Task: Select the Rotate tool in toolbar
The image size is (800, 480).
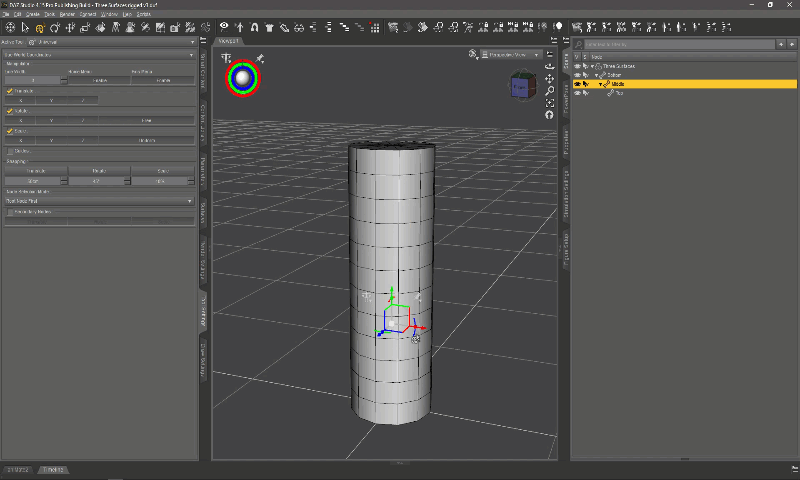Action: [x=55, y=28]
